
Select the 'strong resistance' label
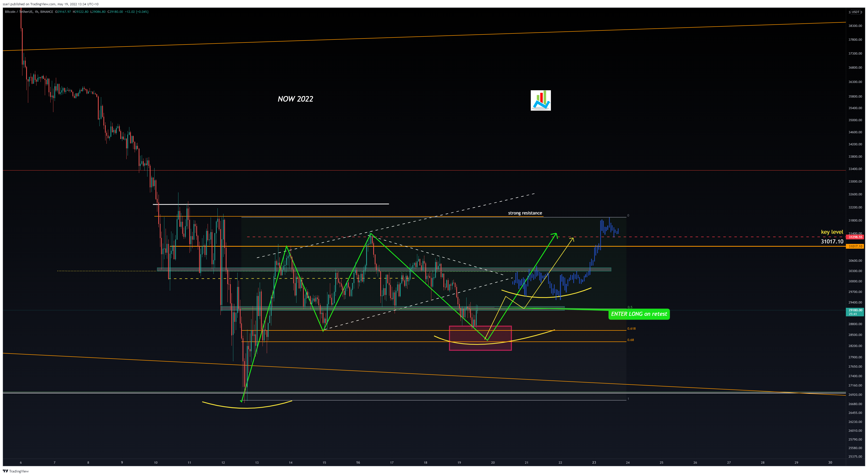click(525, 213)
